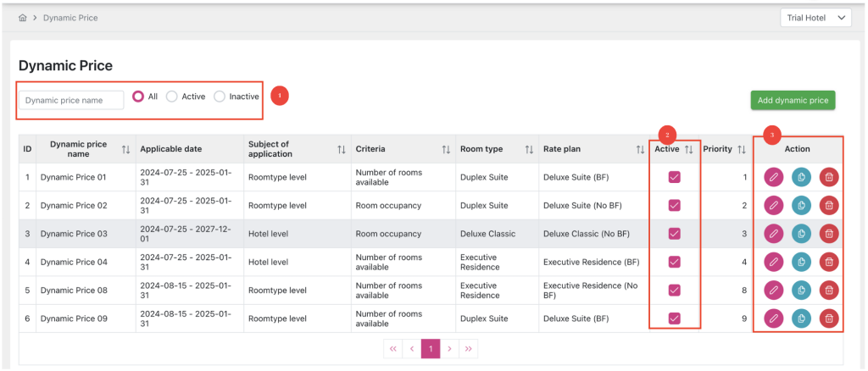The image size is (868, 371).
Task: Select the Inactive radio filter
Action: 220,97
